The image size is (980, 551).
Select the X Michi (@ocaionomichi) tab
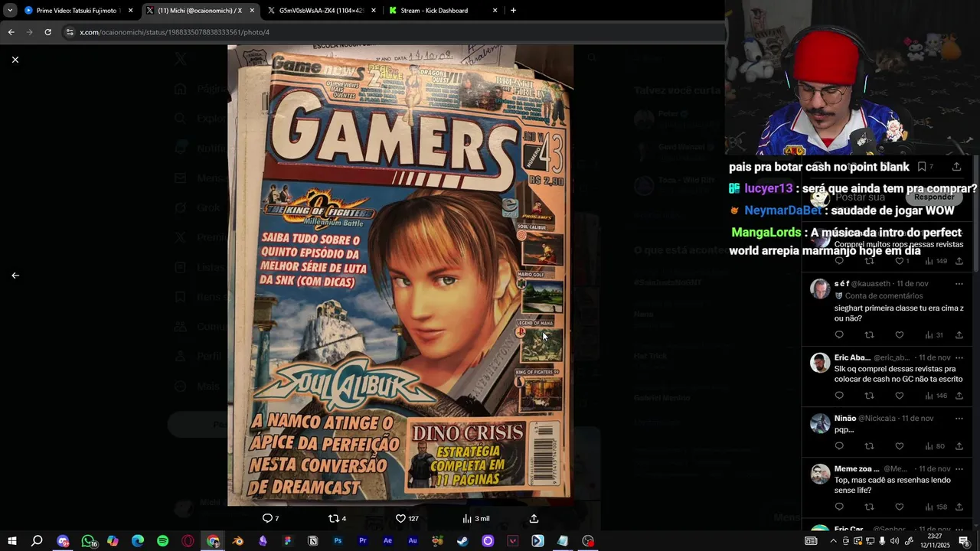click(x=199, y=11)
